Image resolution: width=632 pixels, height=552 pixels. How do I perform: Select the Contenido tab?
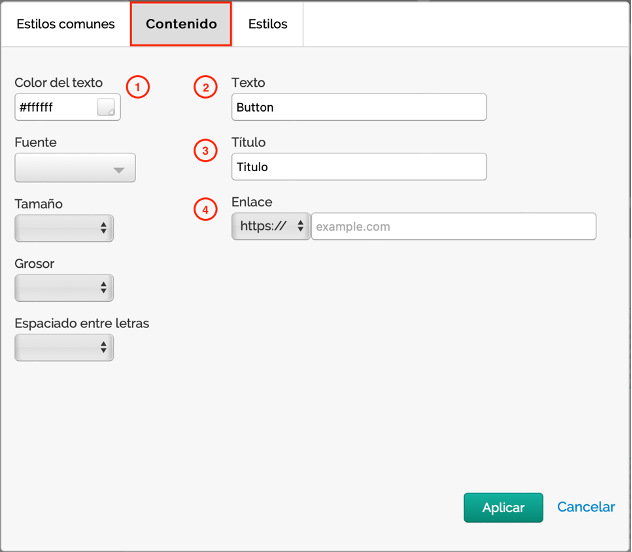(x=181, y=24)
